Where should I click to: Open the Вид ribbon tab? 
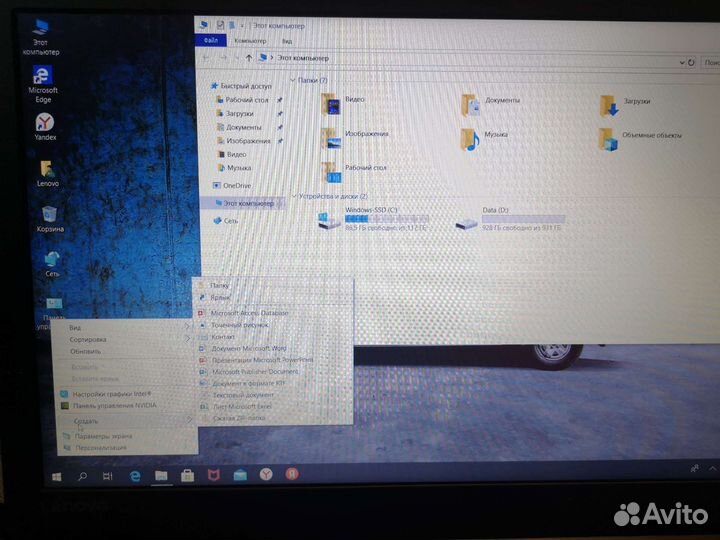point(287,41)
